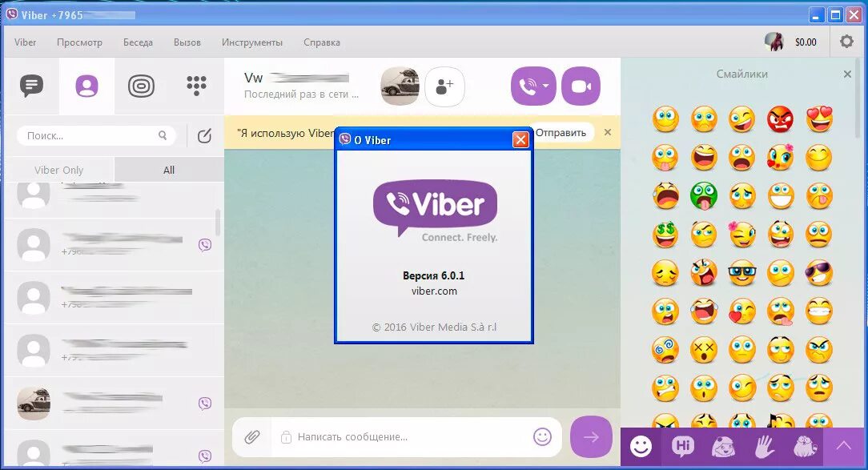This screenshot has height=470, width=868.
Task: Click the attach file paperclip icon
Action: point(252,437)
